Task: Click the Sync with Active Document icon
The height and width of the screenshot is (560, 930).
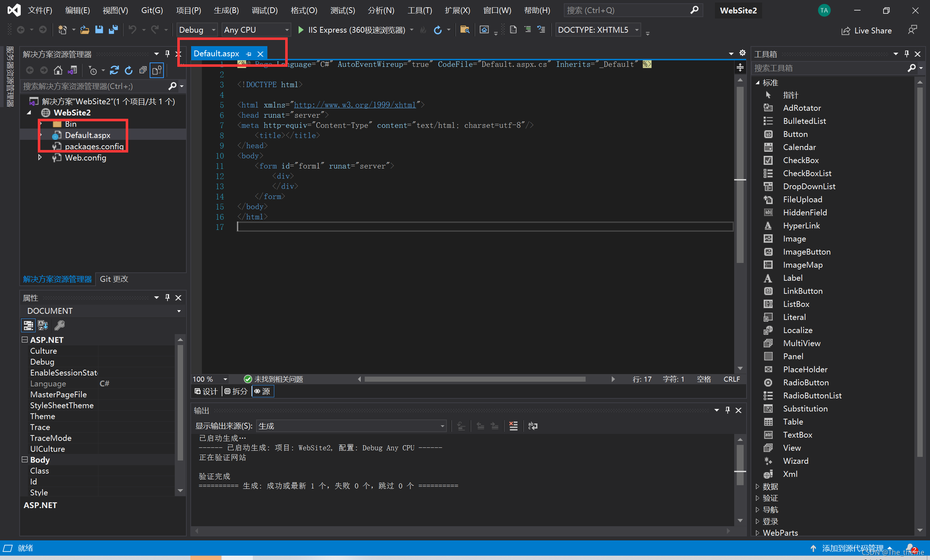Action: pyautogui.click(x=114, y=70)
